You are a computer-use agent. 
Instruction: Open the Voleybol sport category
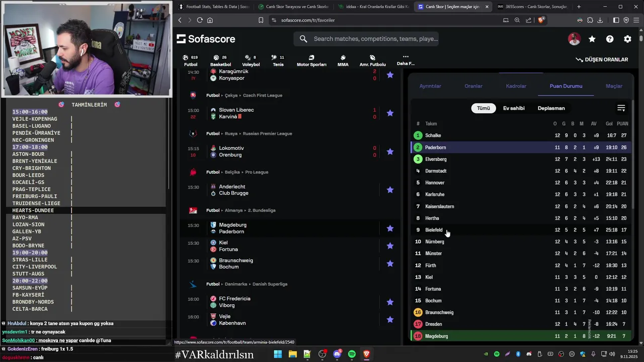(x=251, y=60)
